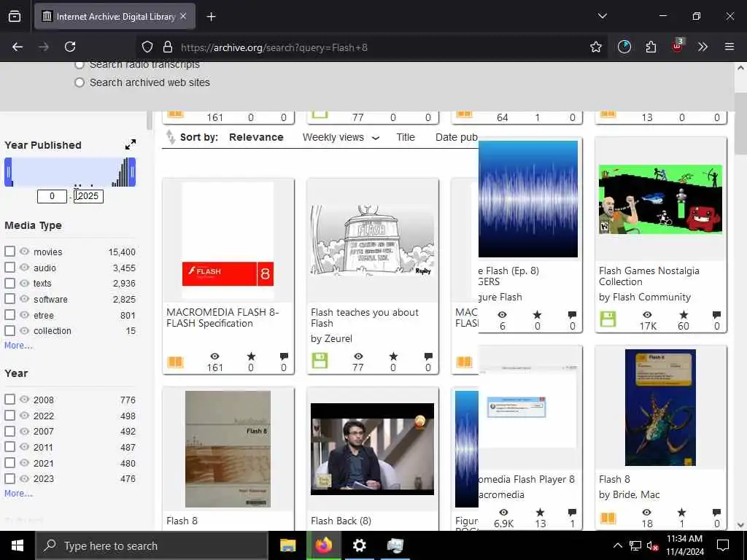Viewport: 747px width, 560px height.
Task: Open Flash Games Nostalgia Collection item
Action: point(649,276)
